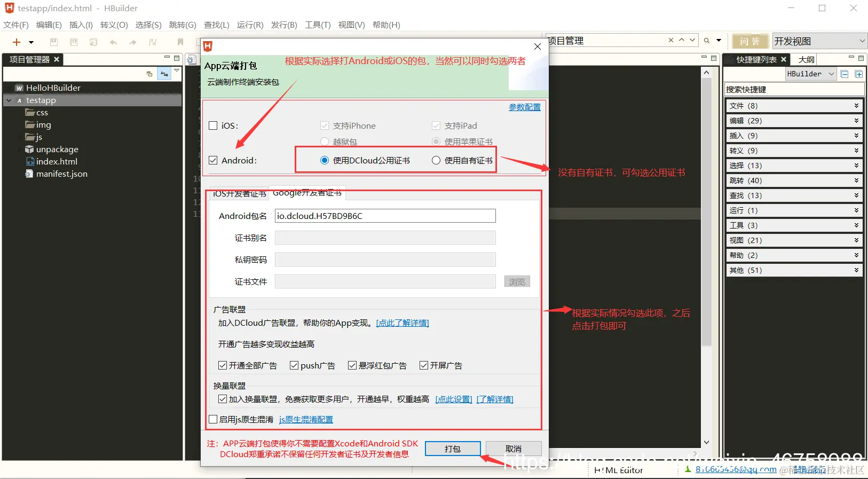Switch to the 大纲 tab
This screenshot has height=479, width=868.
coord(806,59)
